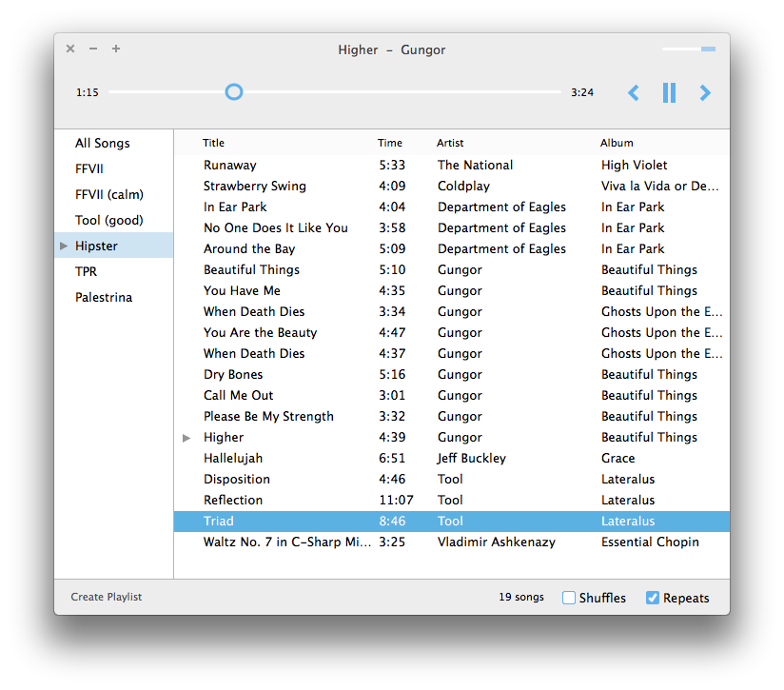
Task: Select the song Strawberry Swing
Action: click(452, 186)
